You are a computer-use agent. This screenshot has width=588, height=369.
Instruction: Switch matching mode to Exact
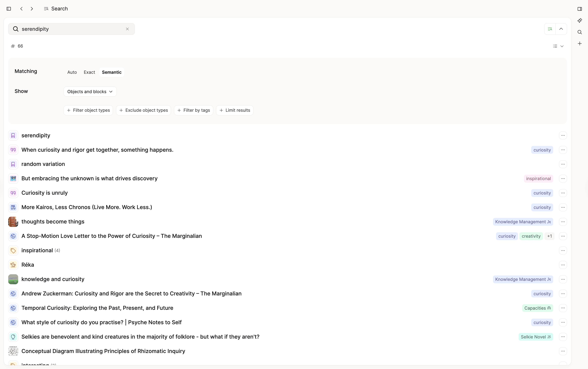click(89, 72)
